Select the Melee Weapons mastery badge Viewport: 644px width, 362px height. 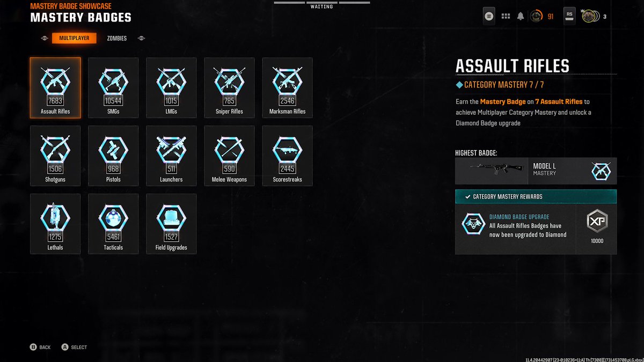click(x=229, y=156)
